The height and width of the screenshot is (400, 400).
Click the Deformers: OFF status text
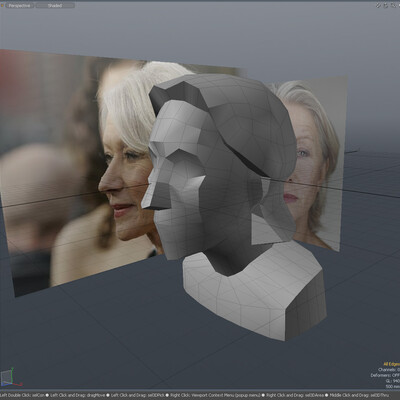pyautogui.click(x=386, y=375)
